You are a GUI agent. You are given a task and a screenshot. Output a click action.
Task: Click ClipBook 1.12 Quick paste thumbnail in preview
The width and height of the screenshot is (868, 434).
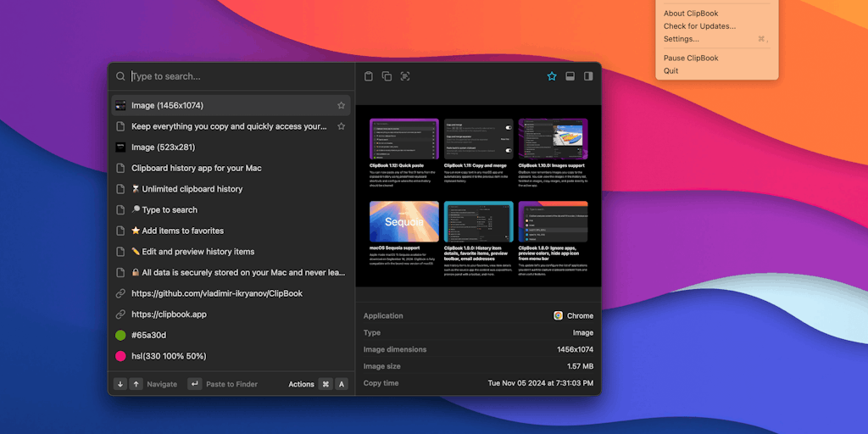point(404,139)
